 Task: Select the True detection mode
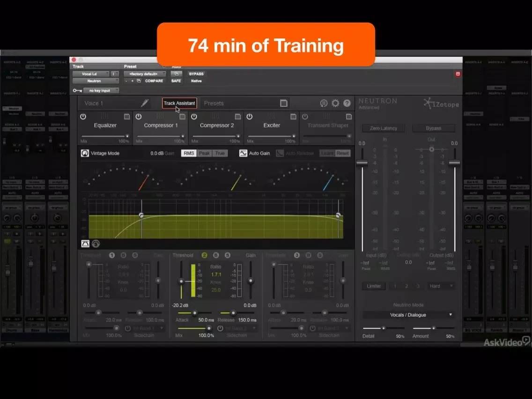[220, 153]
